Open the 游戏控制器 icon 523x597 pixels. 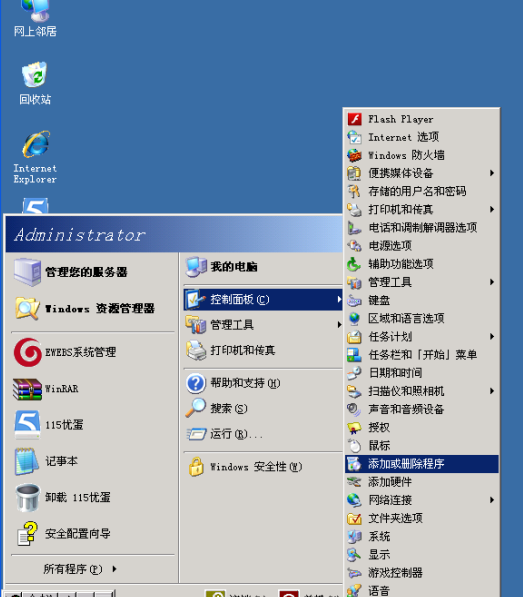(354, 573)
